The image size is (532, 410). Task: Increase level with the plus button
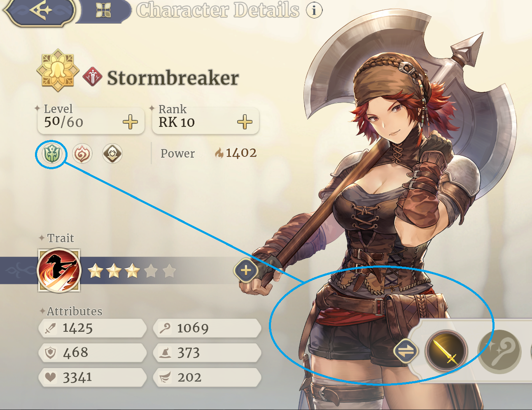click(x=131, y=122)
